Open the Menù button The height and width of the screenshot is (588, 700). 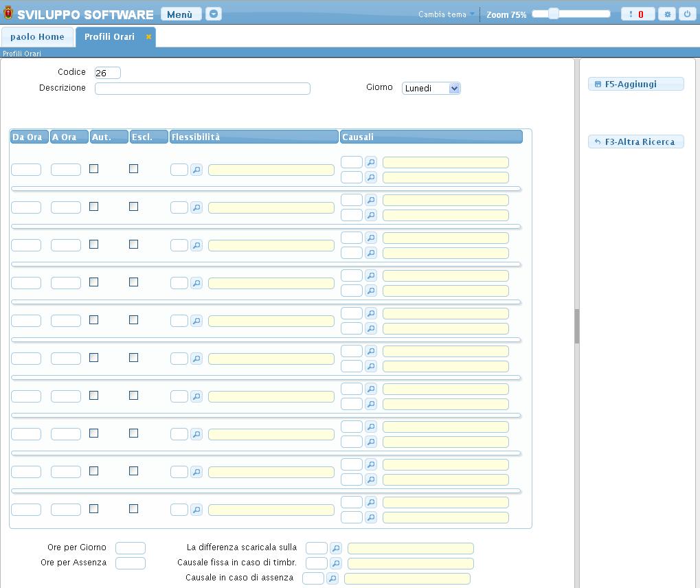click(x=181, y=14)
